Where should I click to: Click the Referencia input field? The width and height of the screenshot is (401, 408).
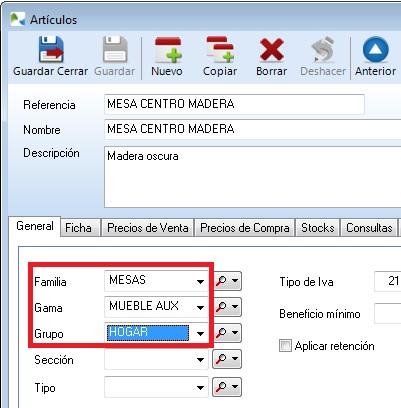(234, 104)
